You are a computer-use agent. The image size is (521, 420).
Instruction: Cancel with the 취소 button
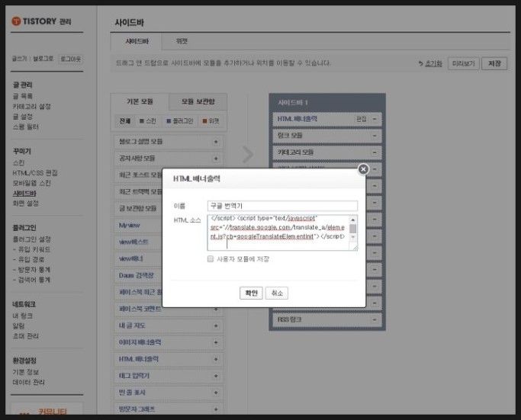click(277, 293)
